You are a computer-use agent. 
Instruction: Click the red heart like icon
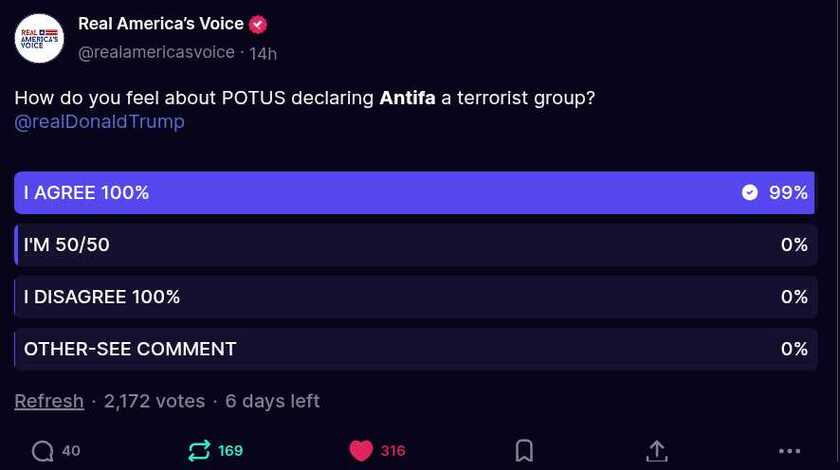[361, 451]
